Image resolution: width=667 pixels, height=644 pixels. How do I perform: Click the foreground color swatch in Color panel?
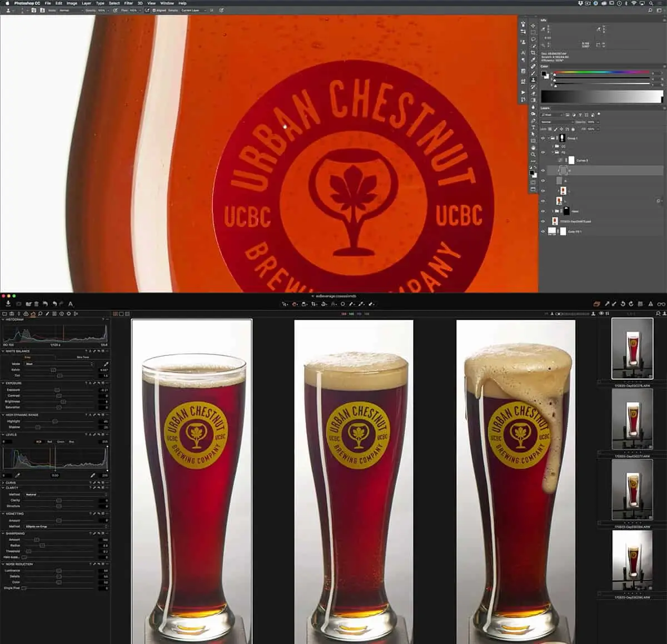[544, 73]
